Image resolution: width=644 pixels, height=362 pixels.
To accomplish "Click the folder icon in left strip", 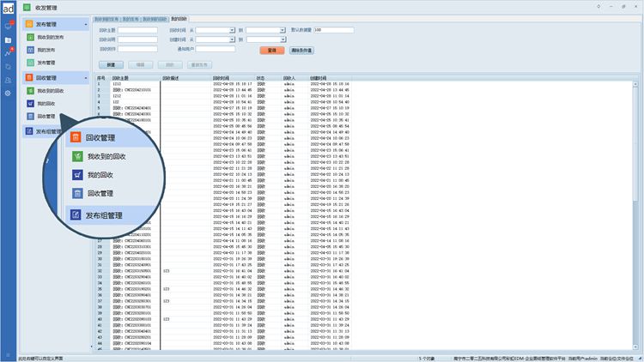I will point(8,40).
